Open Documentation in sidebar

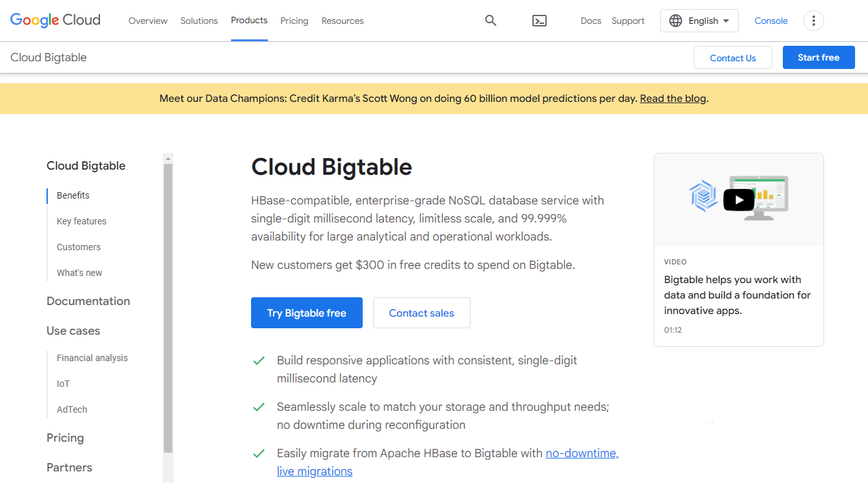pos(88,301)
